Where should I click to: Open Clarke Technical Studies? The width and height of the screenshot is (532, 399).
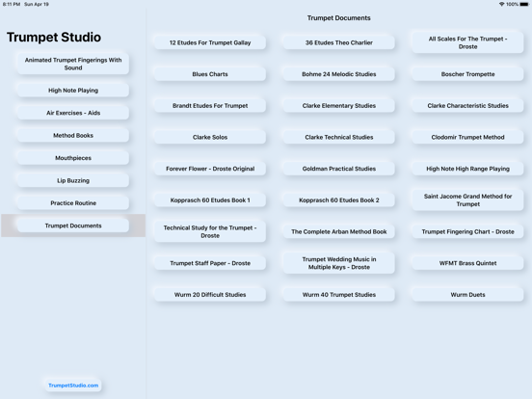coord(339,137)
